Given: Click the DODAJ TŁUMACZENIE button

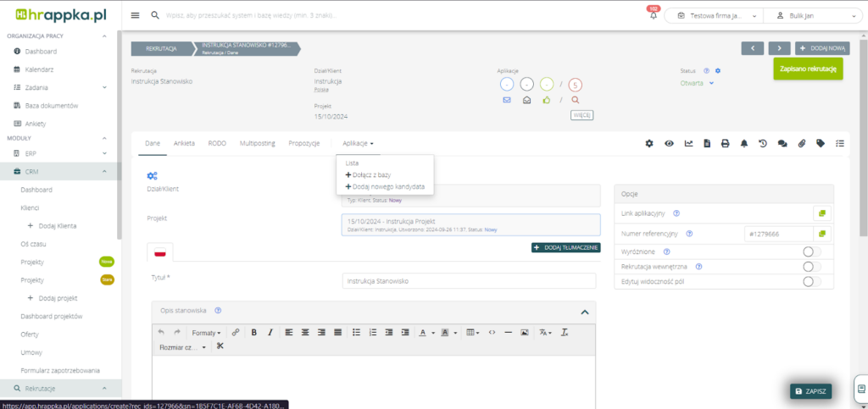Looking at the screenshot, I should [x=565, y=247].
